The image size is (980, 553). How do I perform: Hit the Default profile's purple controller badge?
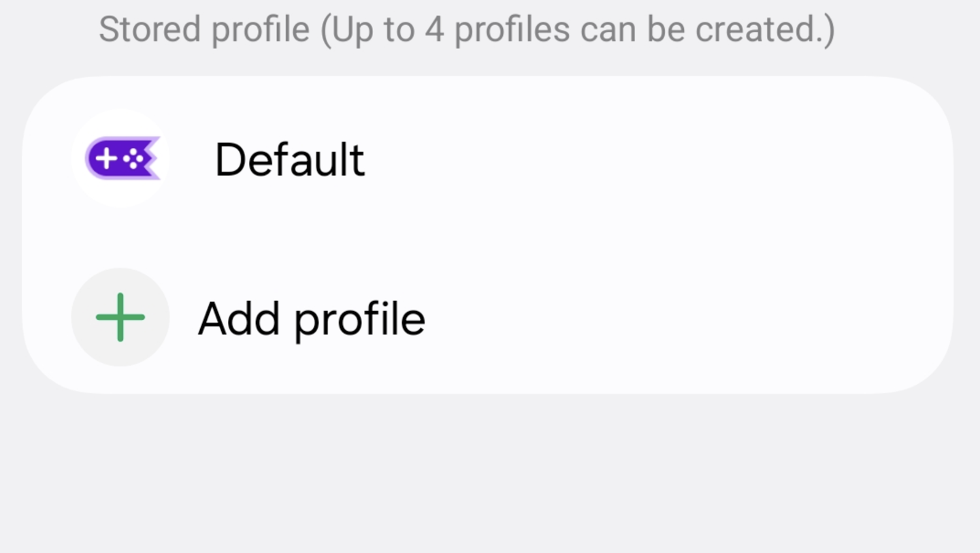coord(122,159)
